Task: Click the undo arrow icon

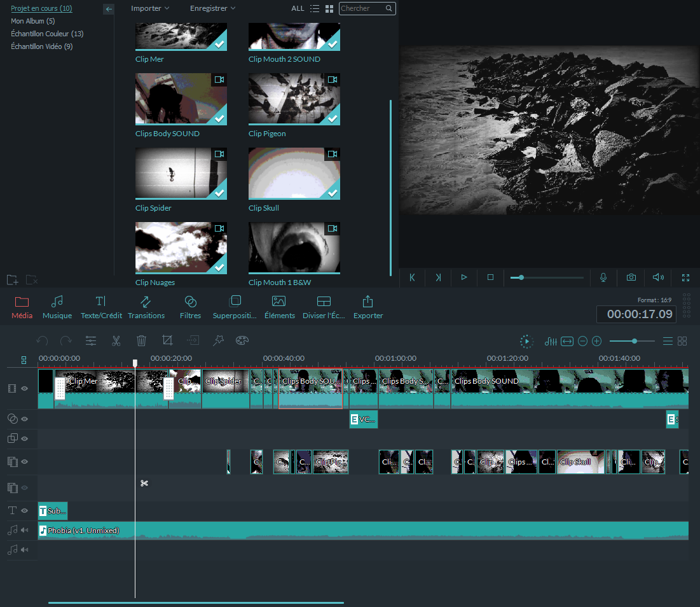Action: point(43,341)
